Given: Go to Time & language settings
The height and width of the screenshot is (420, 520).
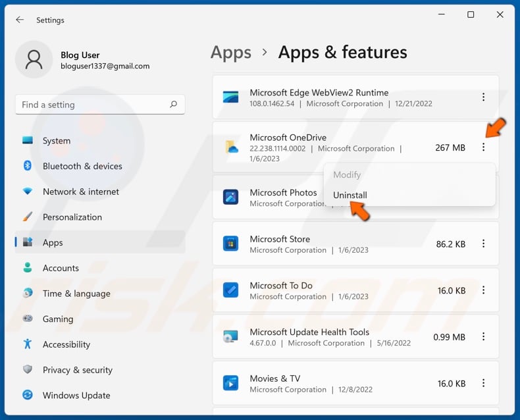Looking at the screenshot, I should tap(100, 293).
